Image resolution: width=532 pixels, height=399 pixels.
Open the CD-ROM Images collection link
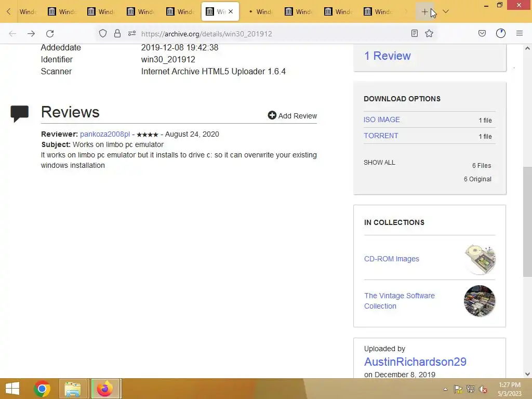[x=392, y=259]
